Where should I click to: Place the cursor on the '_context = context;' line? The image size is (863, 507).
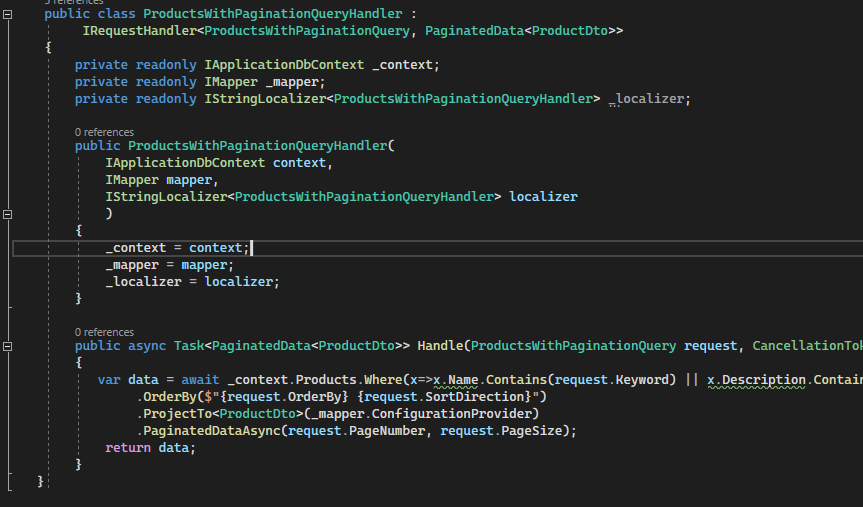(x=177, y=248)
